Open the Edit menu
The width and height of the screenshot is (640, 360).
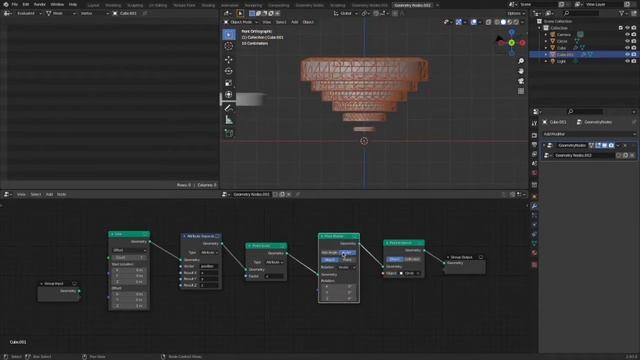[x=26, y=4]
